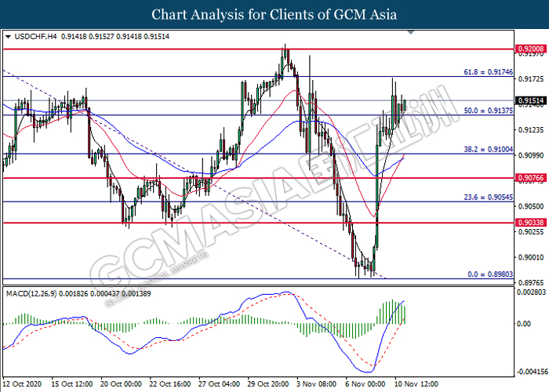Click the 20 Oct 00:00 time label
This screenshot has height=392, width=549.
click(121, 384)
